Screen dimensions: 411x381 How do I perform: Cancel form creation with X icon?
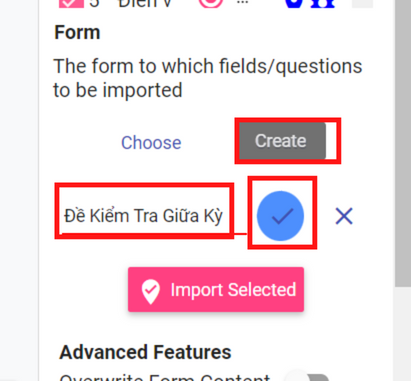coord(344,216)
